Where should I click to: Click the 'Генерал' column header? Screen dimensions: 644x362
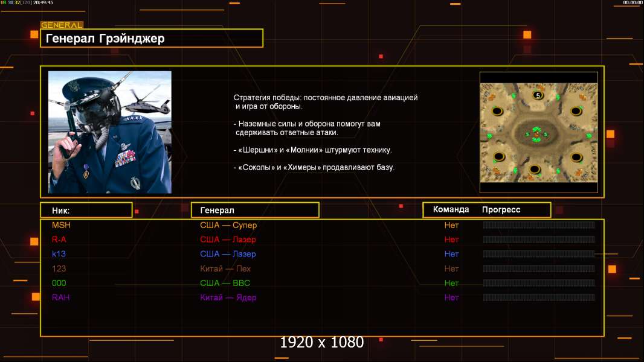(x=255, y=211)
